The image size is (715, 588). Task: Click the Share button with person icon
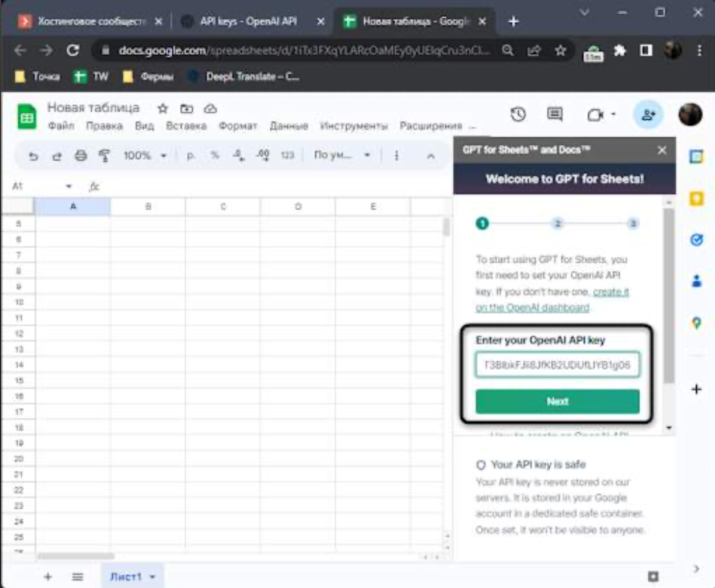(648, 115)
